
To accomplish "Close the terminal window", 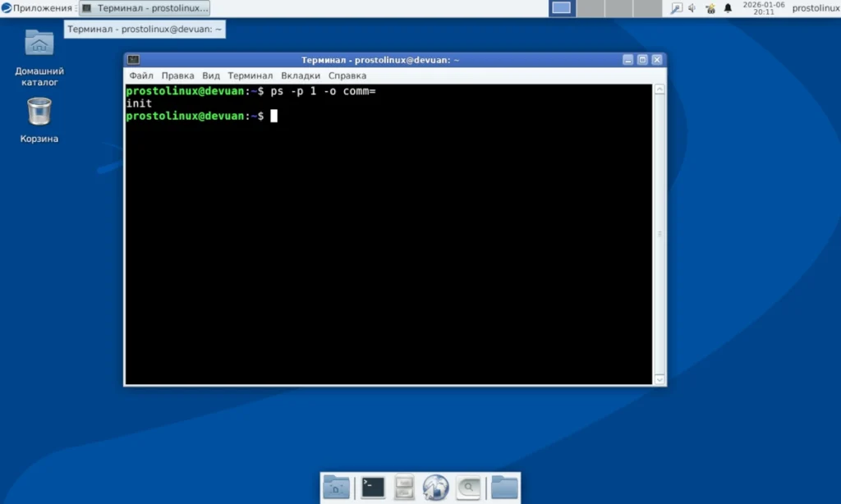I will pos(657,60).
